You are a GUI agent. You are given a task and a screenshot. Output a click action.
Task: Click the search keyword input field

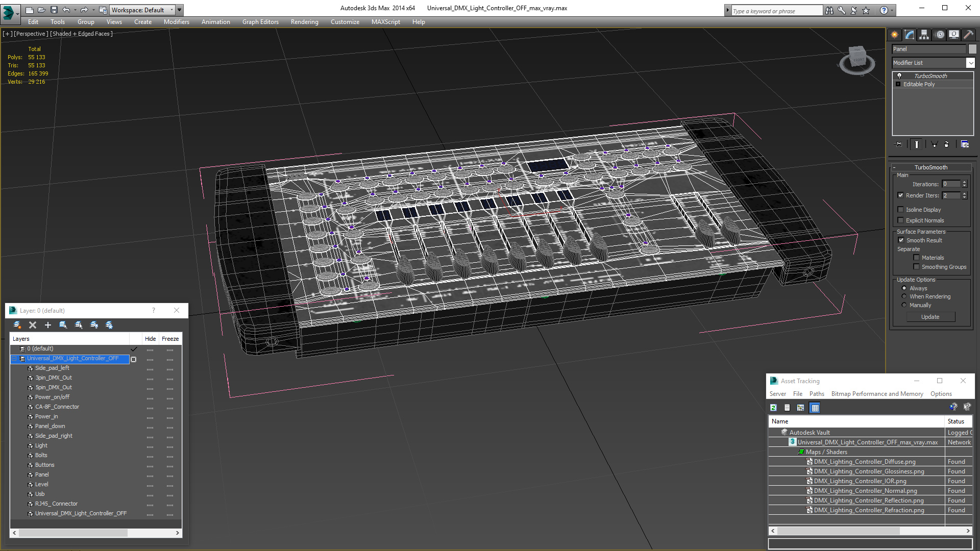(x=776, y=11)
